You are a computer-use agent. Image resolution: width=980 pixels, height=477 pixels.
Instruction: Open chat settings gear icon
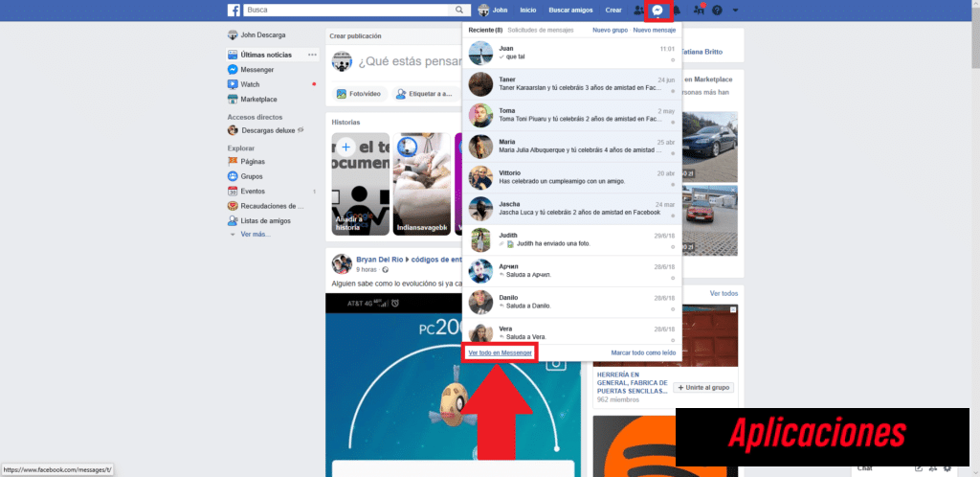[x=947, y=468]
